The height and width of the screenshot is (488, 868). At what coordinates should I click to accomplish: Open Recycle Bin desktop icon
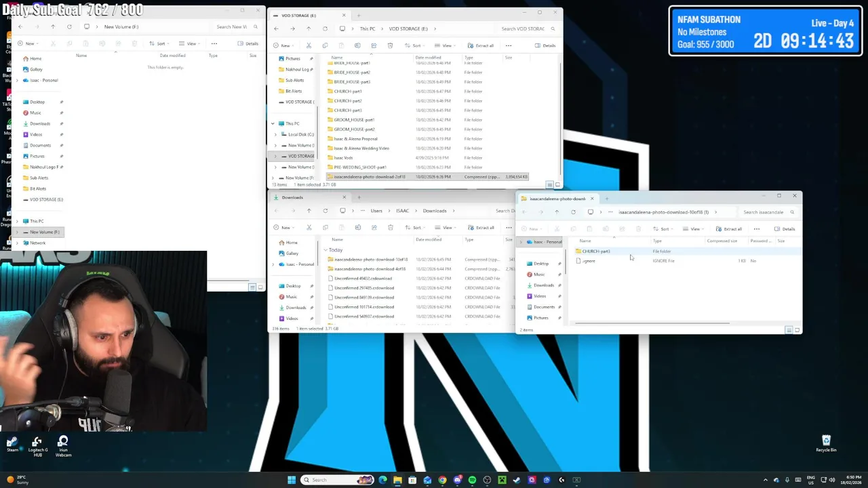pyautogui.click(x=825, y=444)
